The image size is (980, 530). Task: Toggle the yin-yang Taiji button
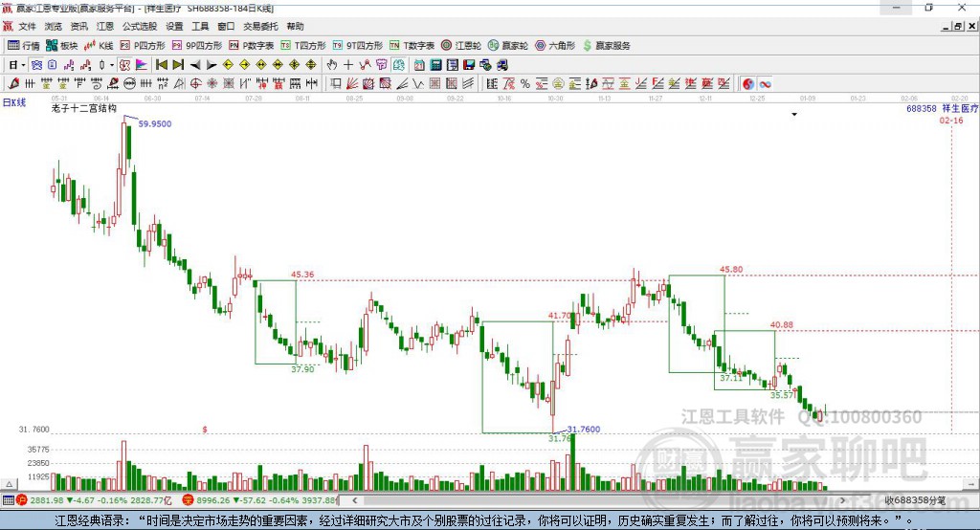click(x=748, y=84)
